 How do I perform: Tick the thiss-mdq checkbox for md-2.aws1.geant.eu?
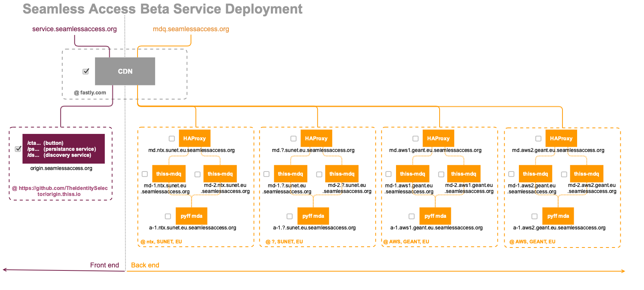441,174
